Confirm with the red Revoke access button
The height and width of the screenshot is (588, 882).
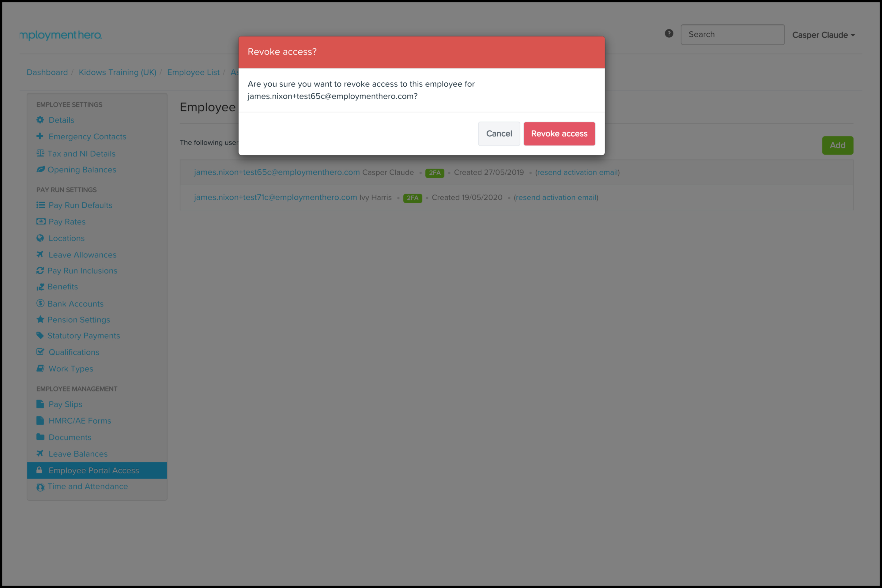(x=559, y=134)
